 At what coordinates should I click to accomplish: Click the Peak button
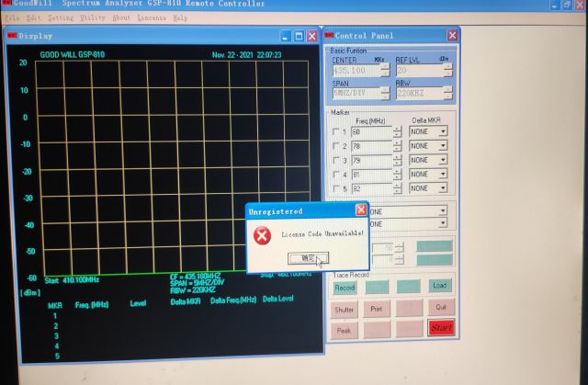(344, 331)
